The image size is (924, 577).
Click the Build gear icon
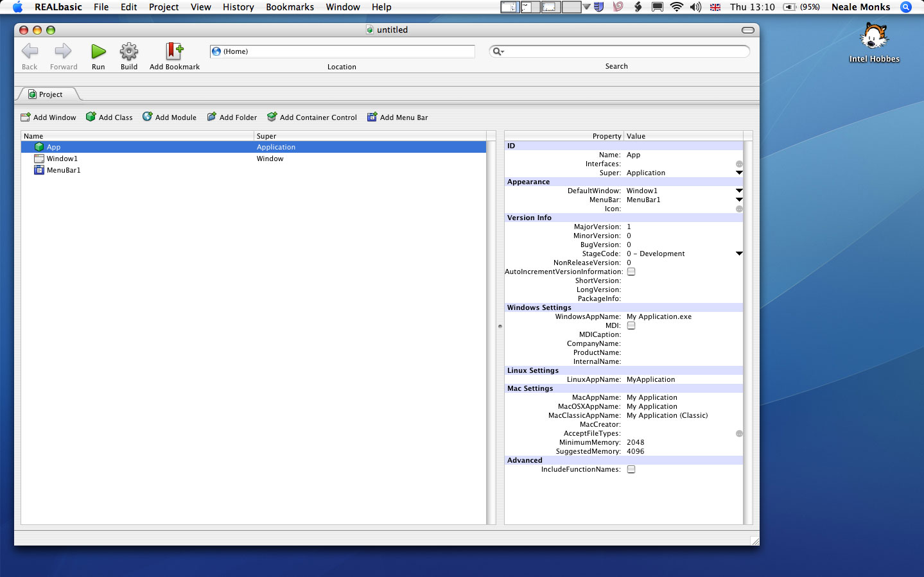coord(129,51)
